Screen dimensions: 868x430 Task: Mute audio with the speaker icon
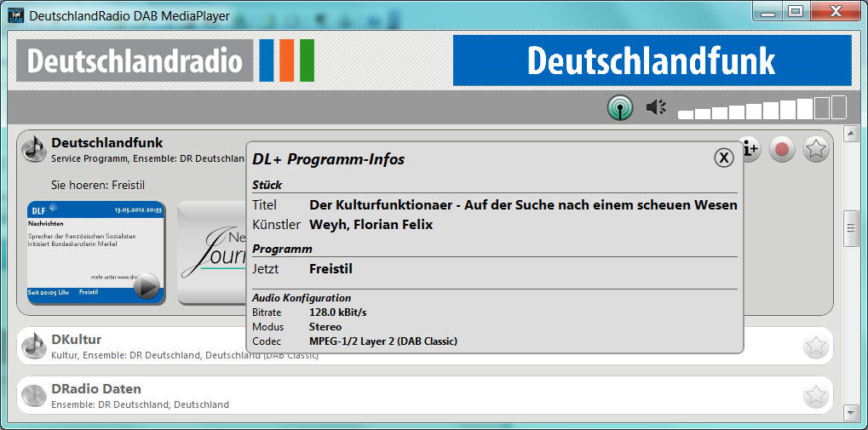[657, 107]
